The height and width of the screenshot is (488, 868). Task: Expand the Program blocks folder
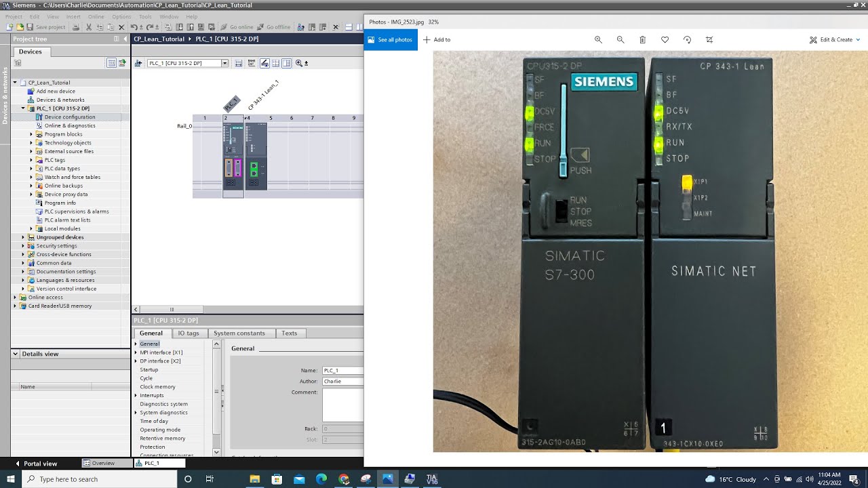tap(31, 134)
